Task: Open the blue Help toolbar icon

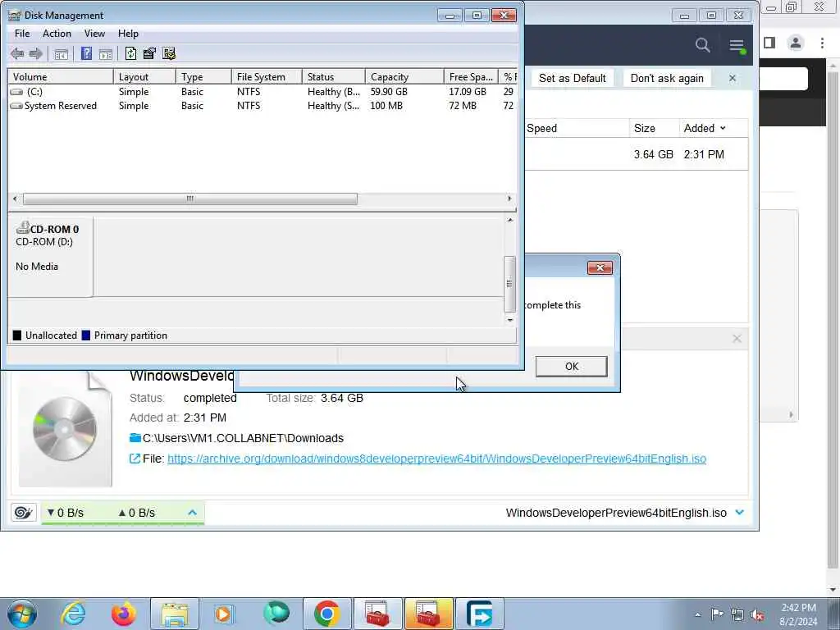Action: [x=86, y=53]
